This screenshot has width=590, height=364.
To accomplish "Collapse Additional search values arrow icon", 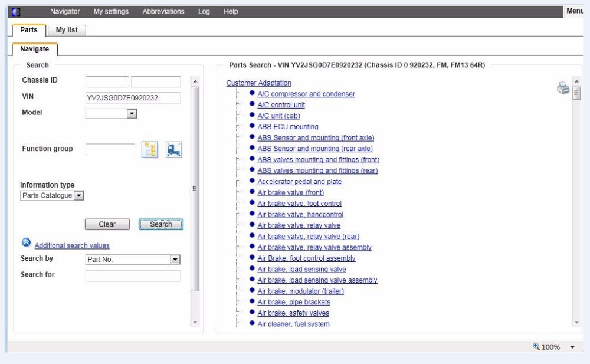I will (x=26, y=242).
